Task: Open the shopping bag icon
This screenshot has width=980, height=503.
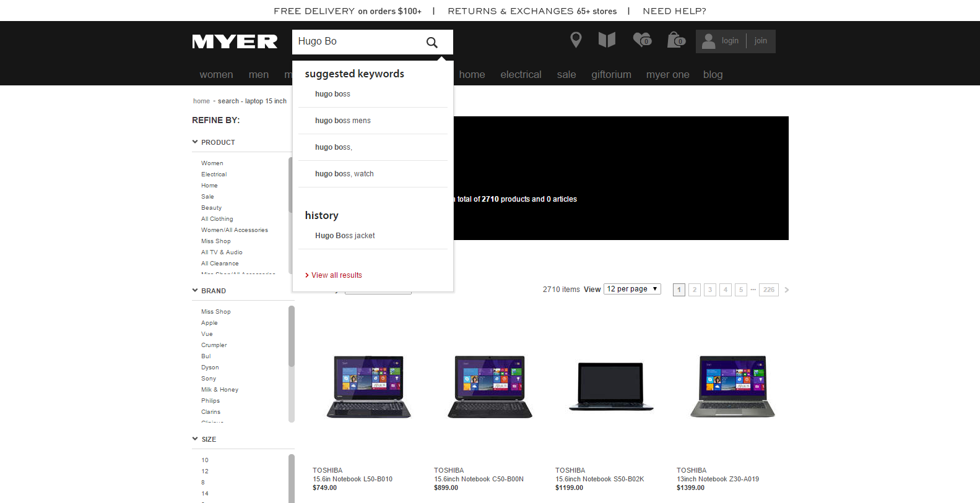Action: 676,40
